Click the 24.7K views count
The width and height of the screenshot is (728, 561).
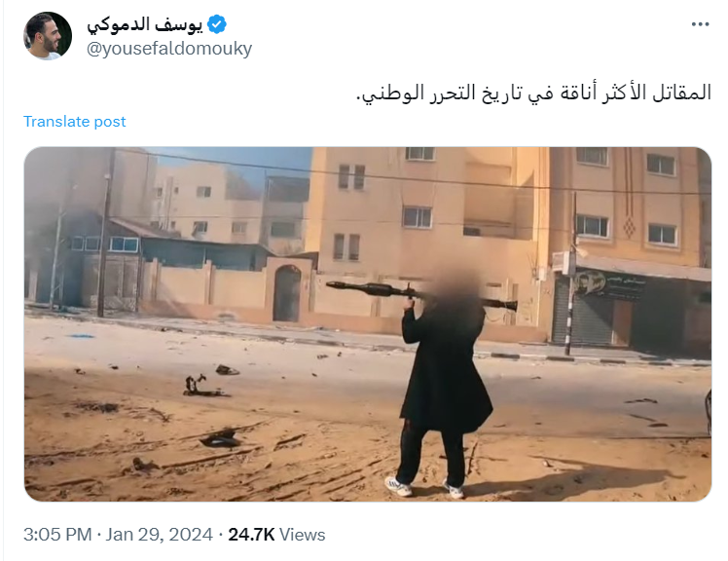click(x=251, y=535)
